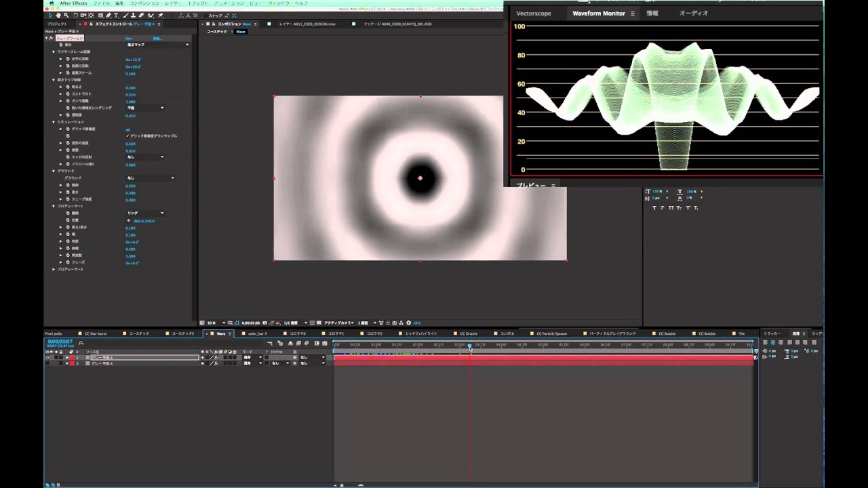Show layer 2 with its eye toggle
Image resolution: width=868 pixels, height=488 pixels.
[x=47, y=363]
